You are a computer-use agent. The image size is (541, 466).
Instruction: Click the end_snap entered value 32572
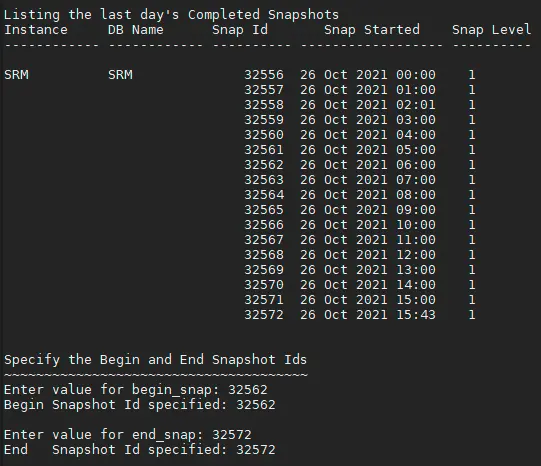point(232,435)
